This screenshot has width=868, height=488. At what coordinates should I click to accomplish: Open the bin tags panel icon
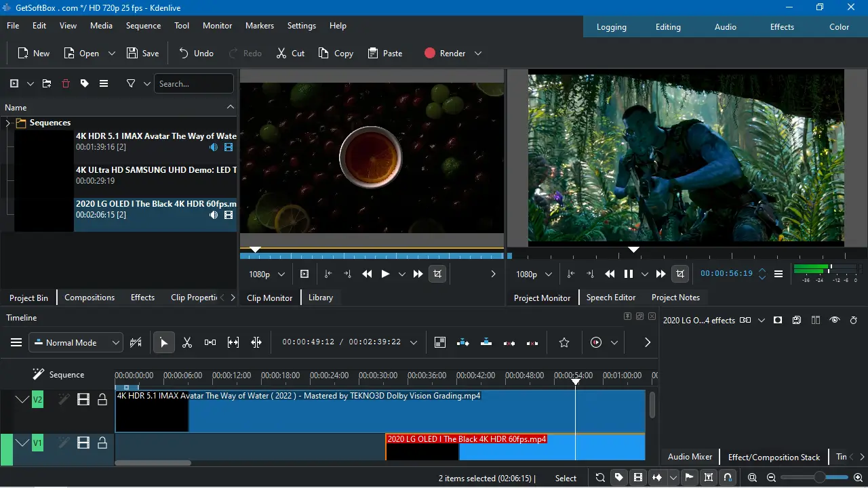pyautogui.click(x=85, y=83)
